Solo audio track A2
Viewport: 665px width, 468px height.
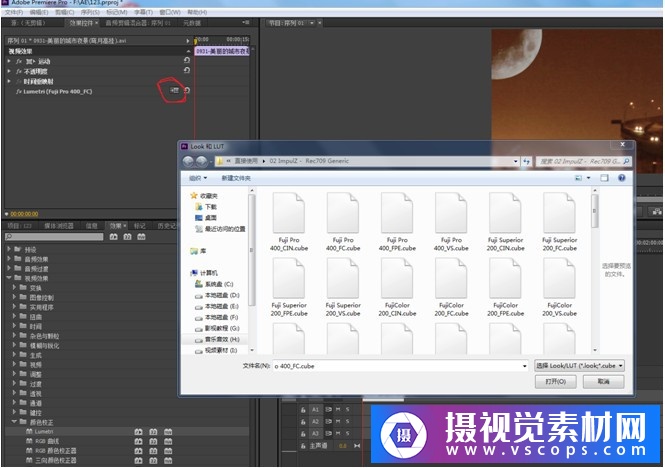pos(347,421)
